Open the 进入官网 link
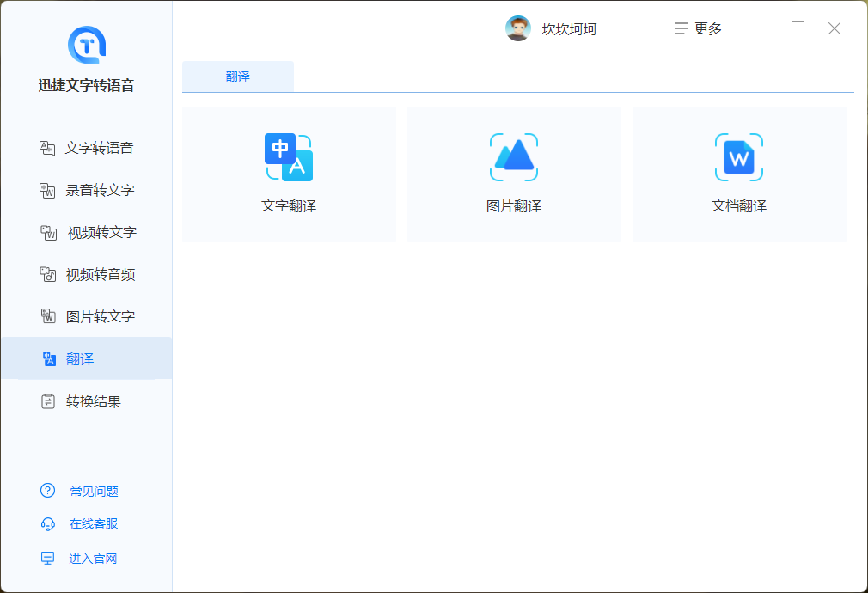 (x=93, y=559)
